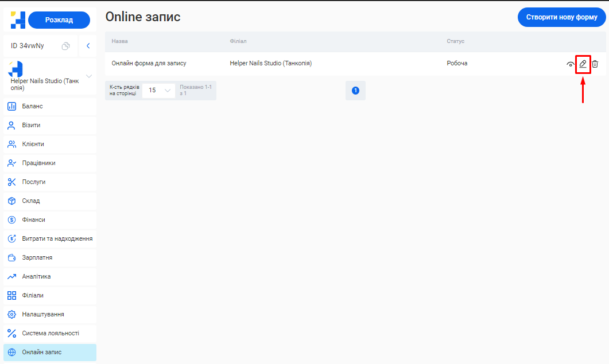This screenshot has width=609, height=364.
Task: Open the Онлайн форма для запису row
Action: (149, 63)
